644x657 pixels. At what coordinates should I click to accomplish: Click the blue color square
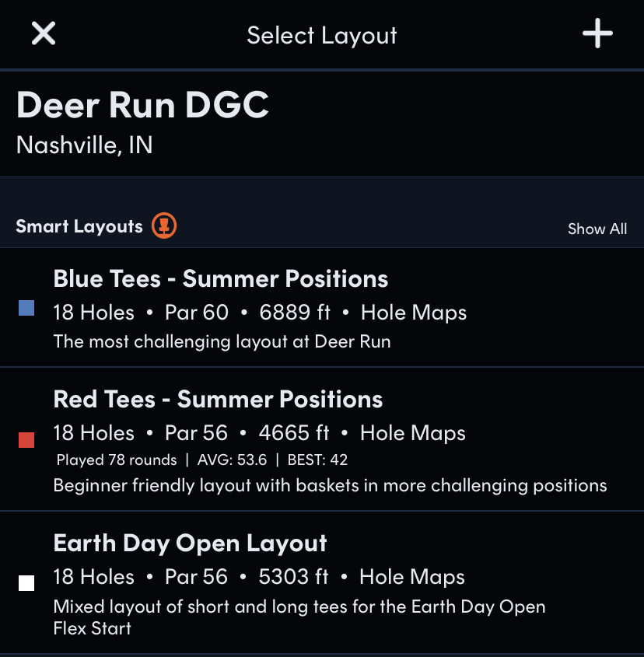pos(26,309)
